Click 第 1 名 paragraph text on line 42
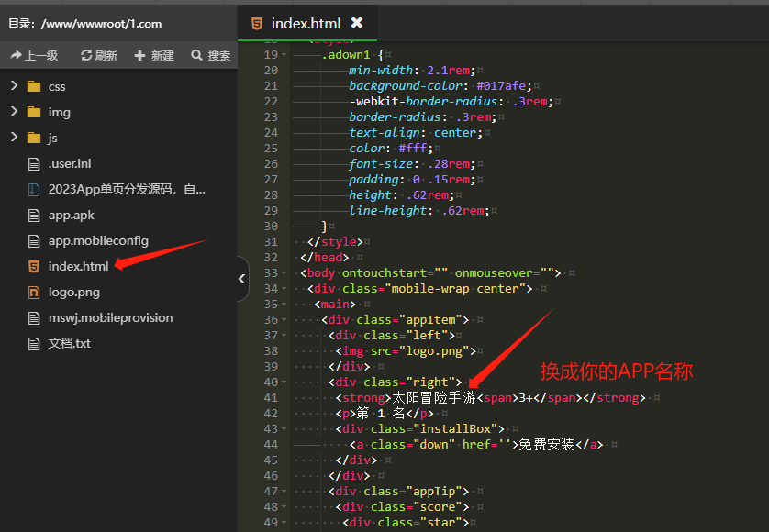 [x=381, y=414]
